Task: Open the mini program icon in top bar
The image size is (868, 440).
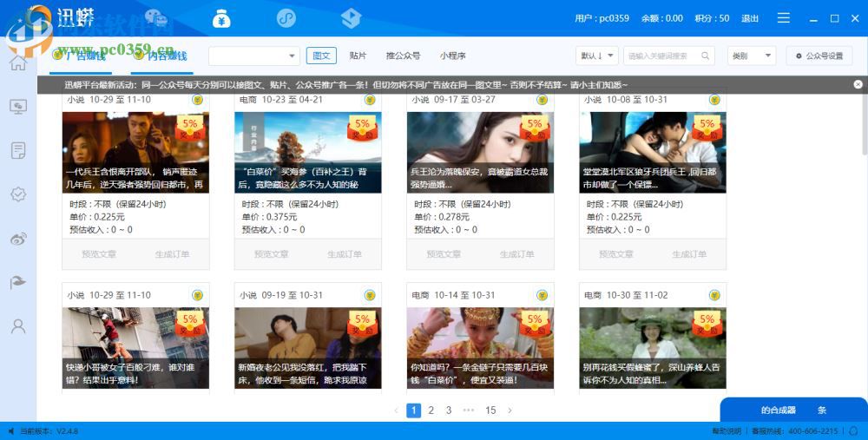Action: click(x=286, y=18)
